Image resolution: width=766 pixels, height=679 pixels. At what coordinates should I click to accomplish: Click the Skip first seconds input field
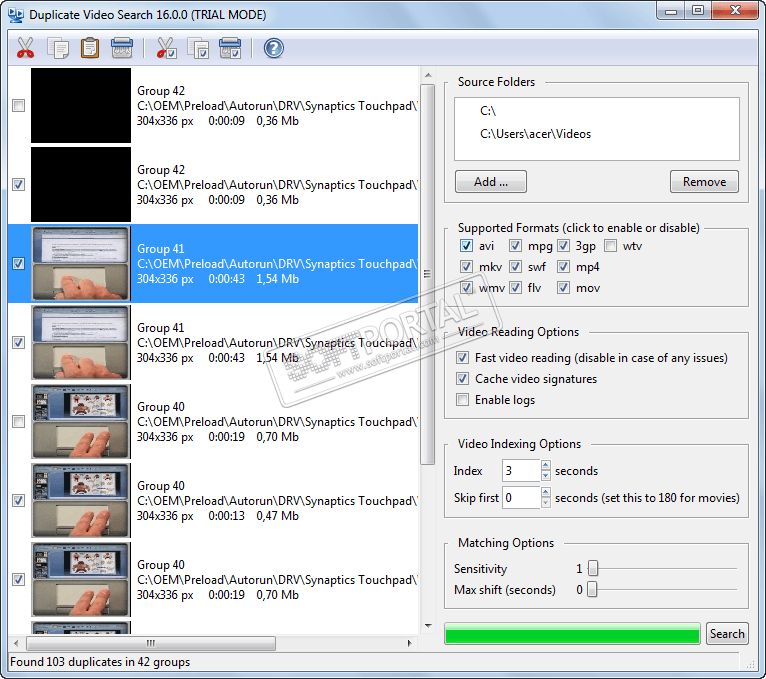tap(521, 498)
